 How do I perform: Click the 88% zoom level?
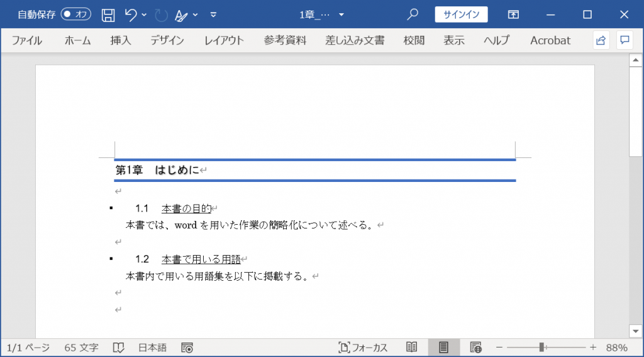(x=616, y=348)
